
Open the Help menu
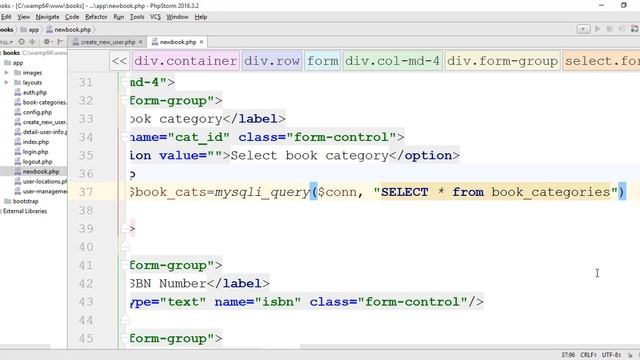(x=201, y=17)
